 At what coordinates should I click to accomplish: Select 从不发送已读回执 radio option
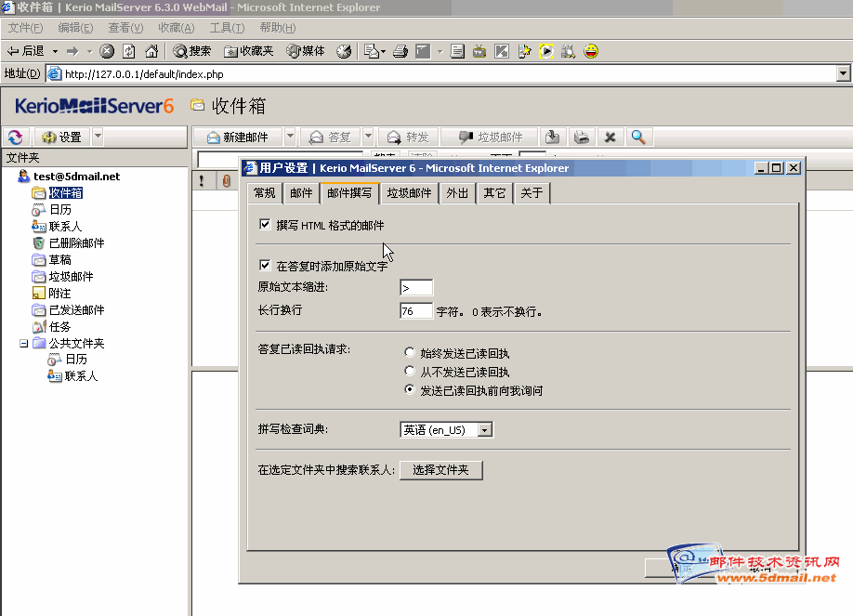click(410, 372)
